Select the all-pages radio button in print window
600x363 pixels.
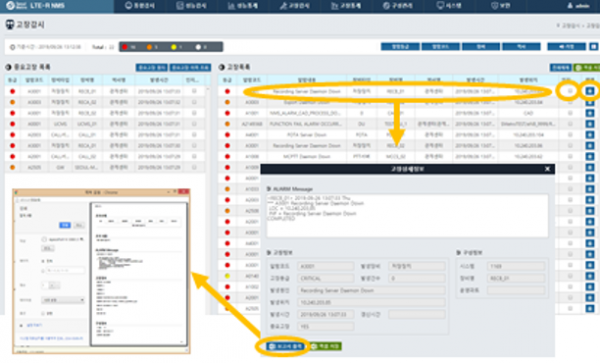pos(43,261)
